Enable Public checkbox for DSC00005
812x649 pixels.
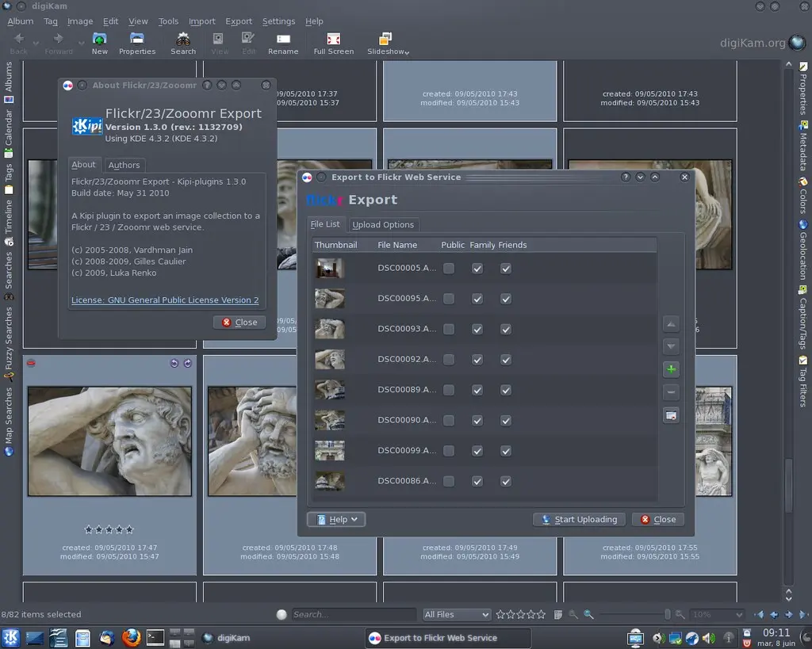(x=449, y=269)
